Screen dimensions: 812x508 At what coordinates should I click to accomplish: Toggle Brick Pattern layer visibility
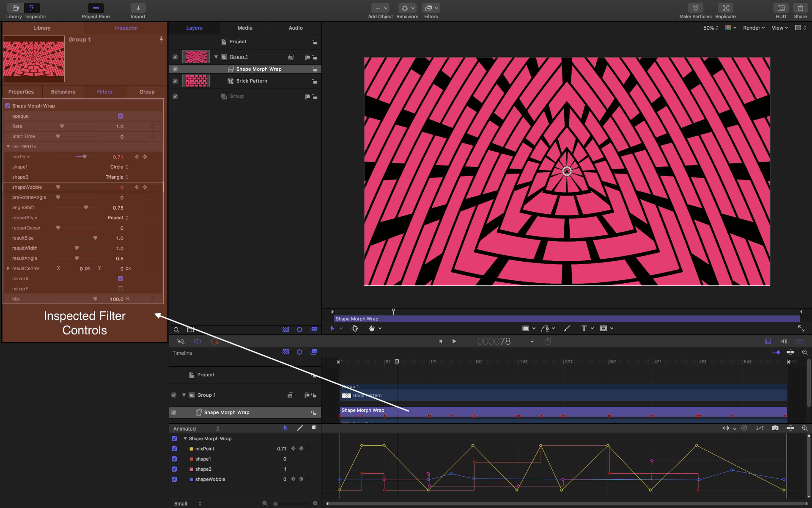point(175,81)
